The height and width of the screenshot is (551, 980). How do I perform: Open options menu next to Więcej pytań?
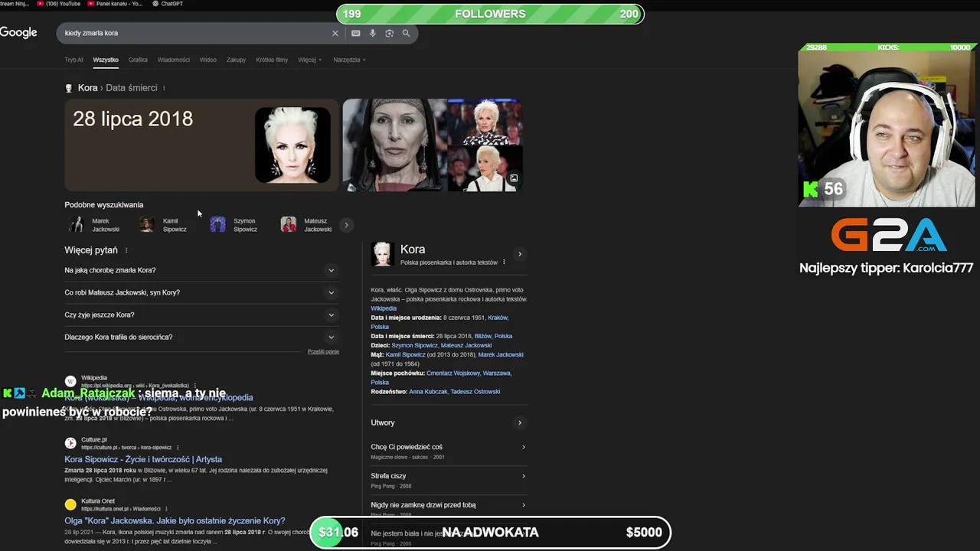(x=126, y=250)
